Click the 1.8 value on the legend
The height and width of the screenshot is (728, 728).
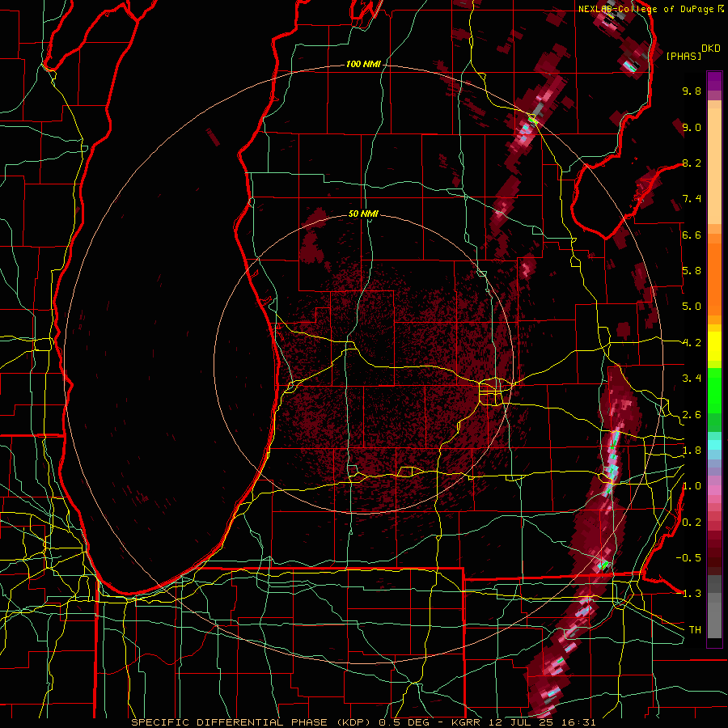[x=692, y=451]
